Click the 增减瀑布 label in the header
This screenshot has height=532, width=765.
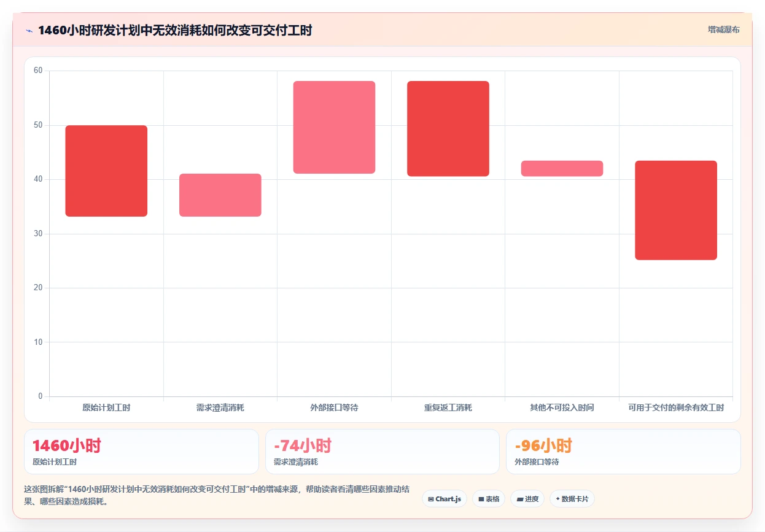(723, 29)
